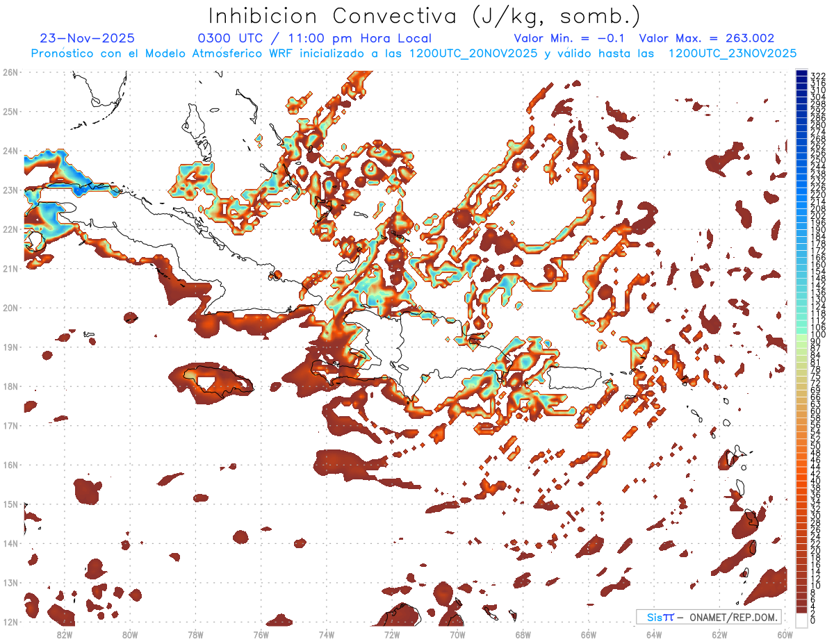Click the color scale label 322
The image size is (834, 644).
coord(818,76)
